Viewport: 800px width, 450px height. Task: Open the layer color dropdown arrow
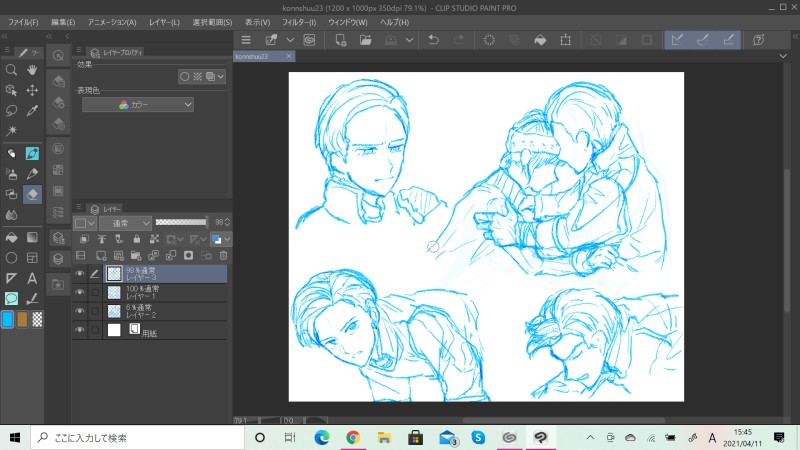[x=227, y=239]
